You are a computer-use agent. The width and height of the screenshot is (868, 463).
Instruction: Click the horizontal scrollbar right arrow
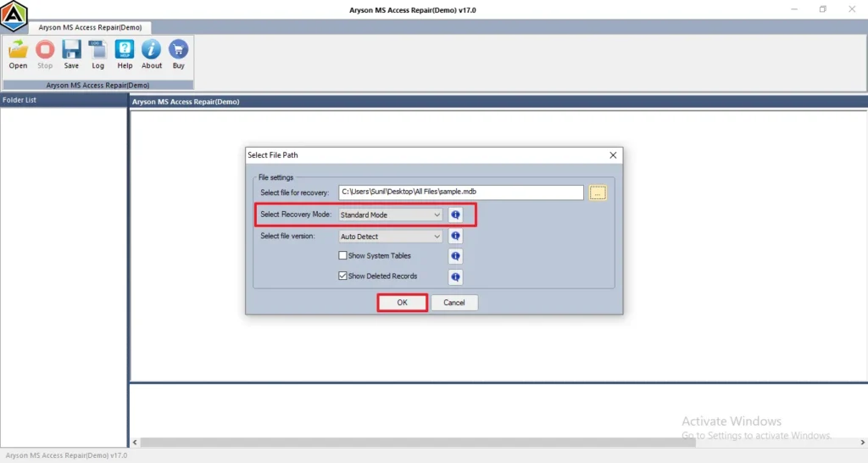tap(862, 442)
